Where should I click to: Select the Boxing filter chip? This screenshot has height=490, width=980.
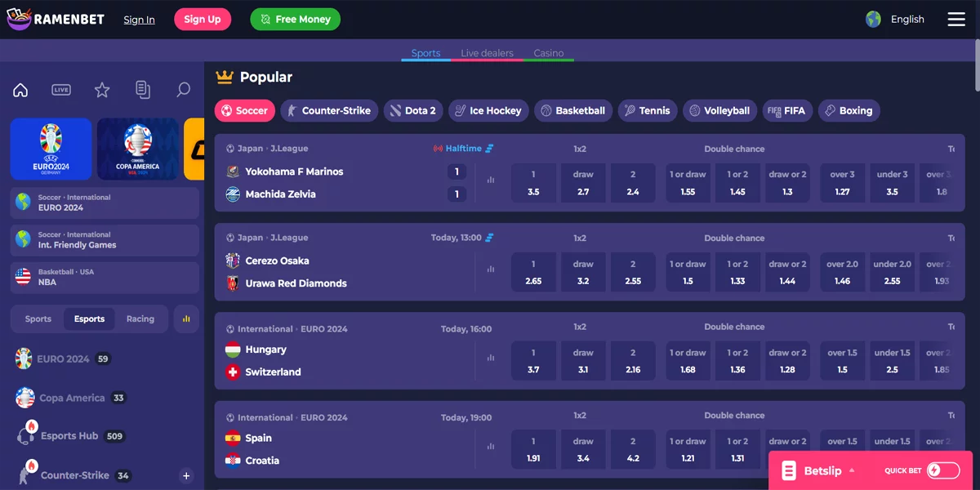849,110
